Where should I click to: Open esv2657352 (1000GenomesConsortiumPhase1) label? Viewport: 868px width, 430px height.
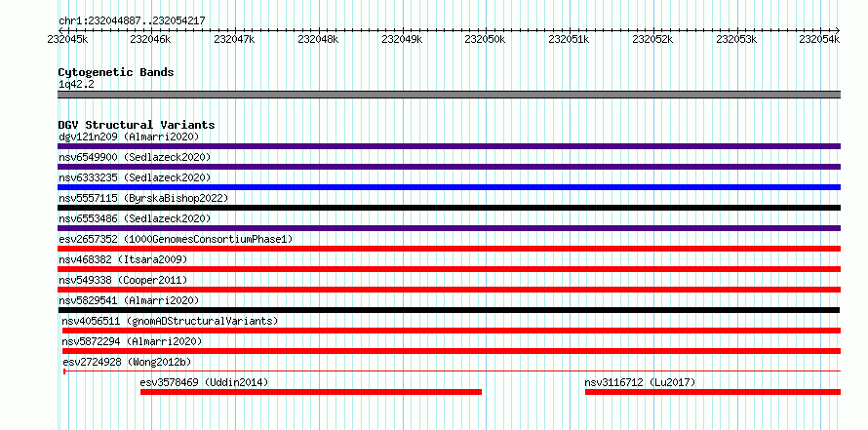tap(176, 239)
